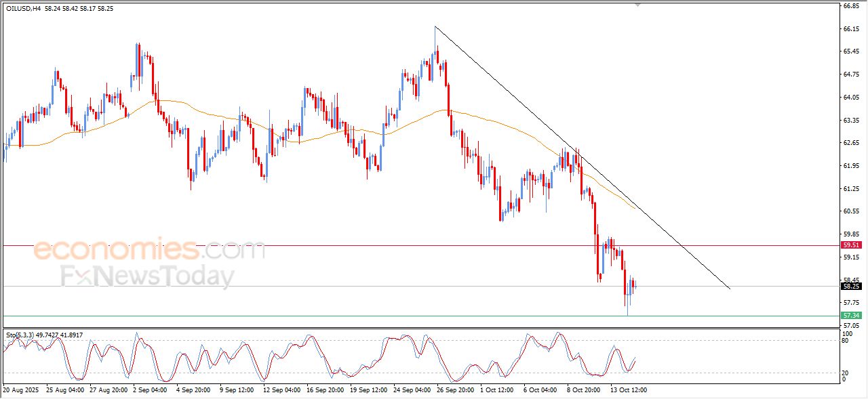Screen dimensions: 868x399
Task: Click the 20 Aug 2025 date label
Action: pyautogui.click(x=20, y=390)
